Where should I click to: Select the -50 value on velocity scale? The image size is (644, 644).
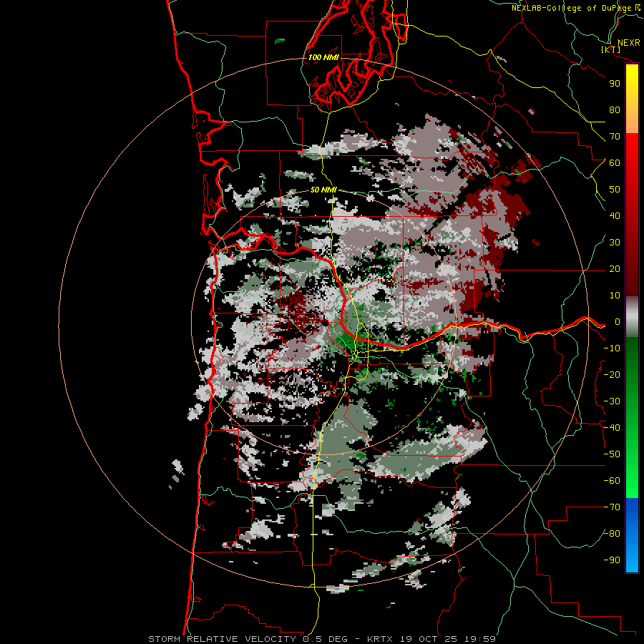pos(612,454)
